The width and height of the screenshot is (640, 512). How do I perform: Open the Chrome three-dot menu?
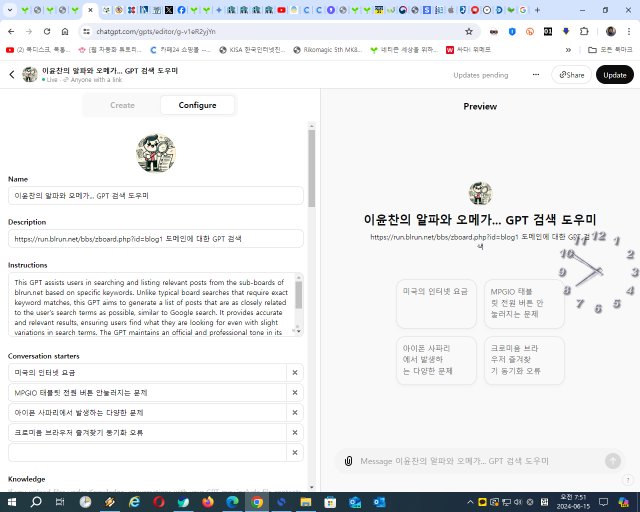[629, 31]
